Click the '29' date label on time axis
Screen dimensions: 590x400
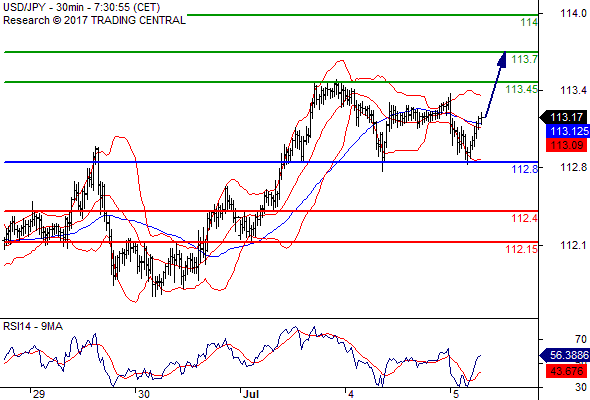[x=39, y=394]
